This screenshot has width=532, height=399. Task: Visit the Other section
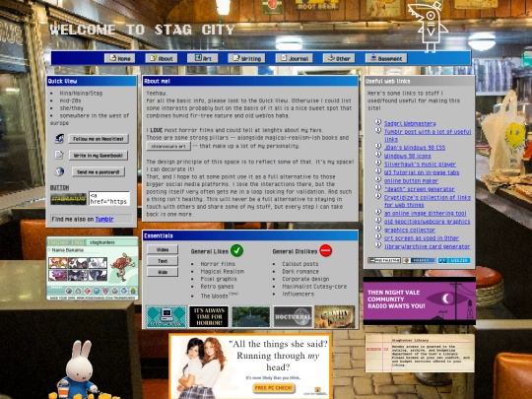[x=339, y=58]
